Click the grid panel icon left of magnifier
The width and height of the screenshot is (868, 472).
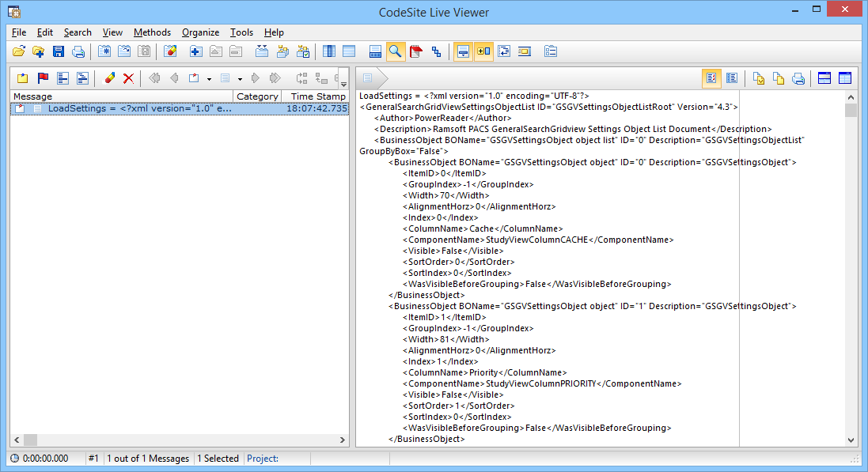[375, 51]
